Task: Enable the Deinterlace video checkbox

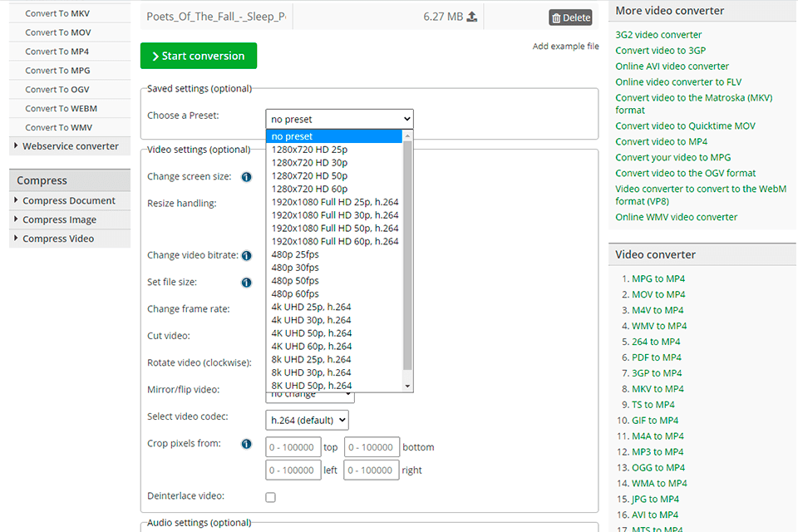Action: pos(270,496)
